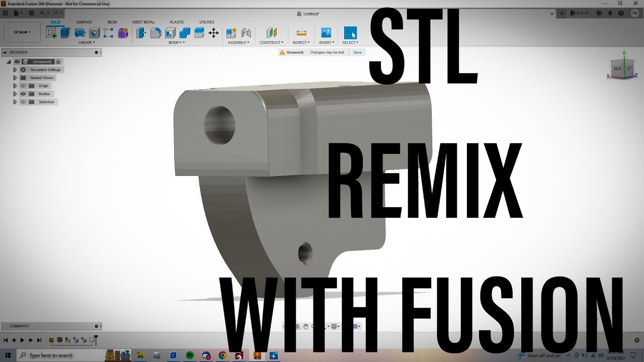Switch to the Utilities tab
Image resolution: width=644 pixels, height=362 pixels.
207,22
